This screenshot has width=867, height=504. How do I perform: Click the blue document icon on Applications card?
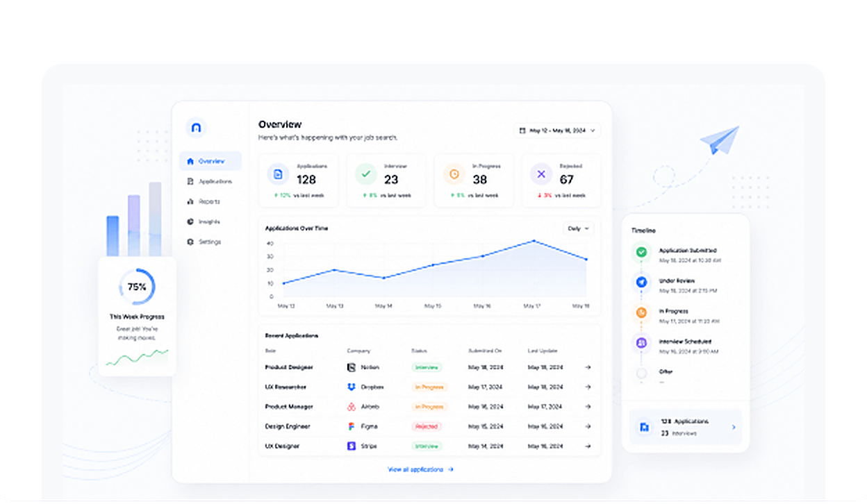(x=278, y=174)
